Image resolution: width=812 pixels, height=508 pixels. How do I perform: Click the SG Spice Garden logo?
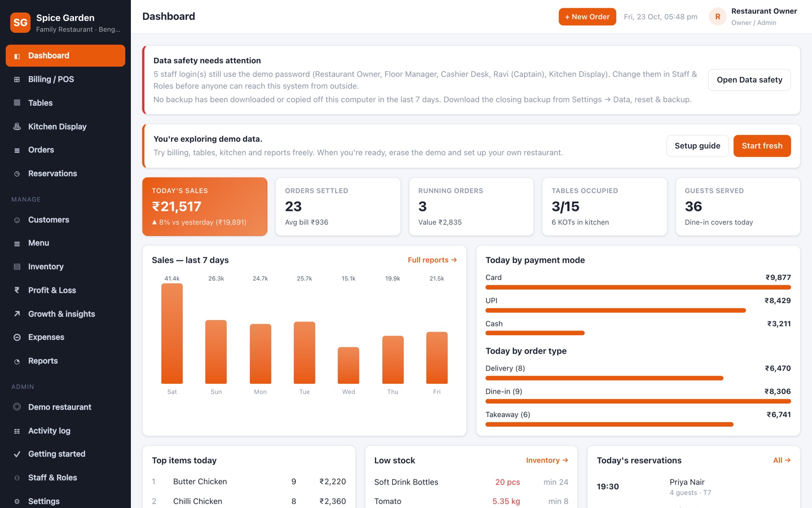(20, 23)
